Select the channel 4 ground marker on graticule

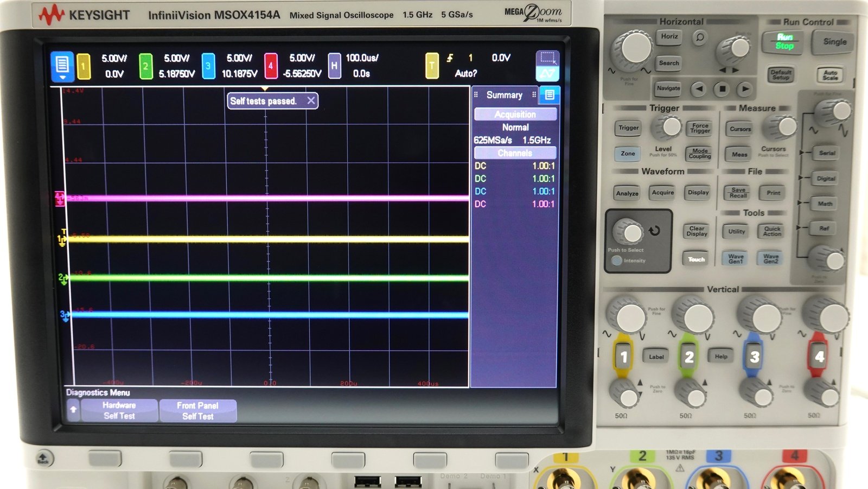pyautogui.click(x=60, y=198)
